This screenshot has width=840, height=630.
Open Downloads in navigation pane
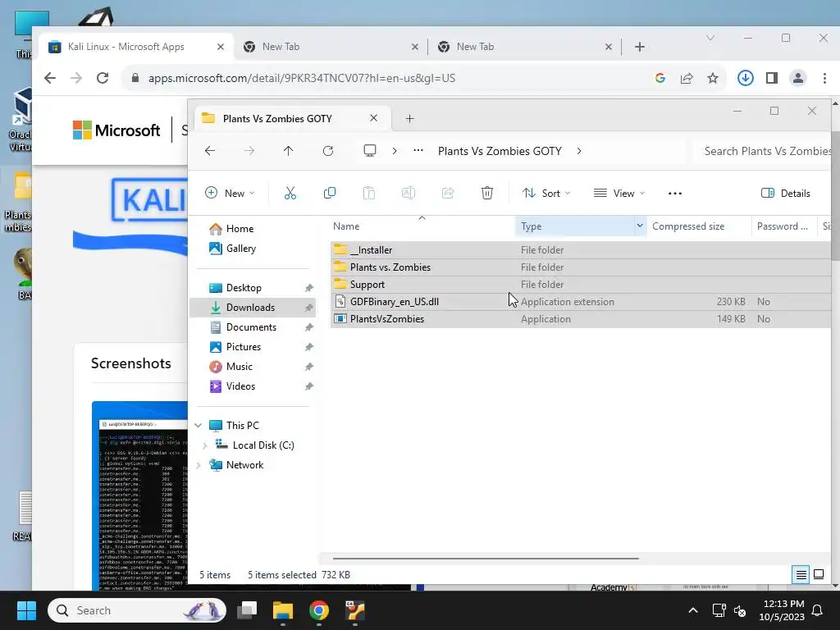[253, 308]
